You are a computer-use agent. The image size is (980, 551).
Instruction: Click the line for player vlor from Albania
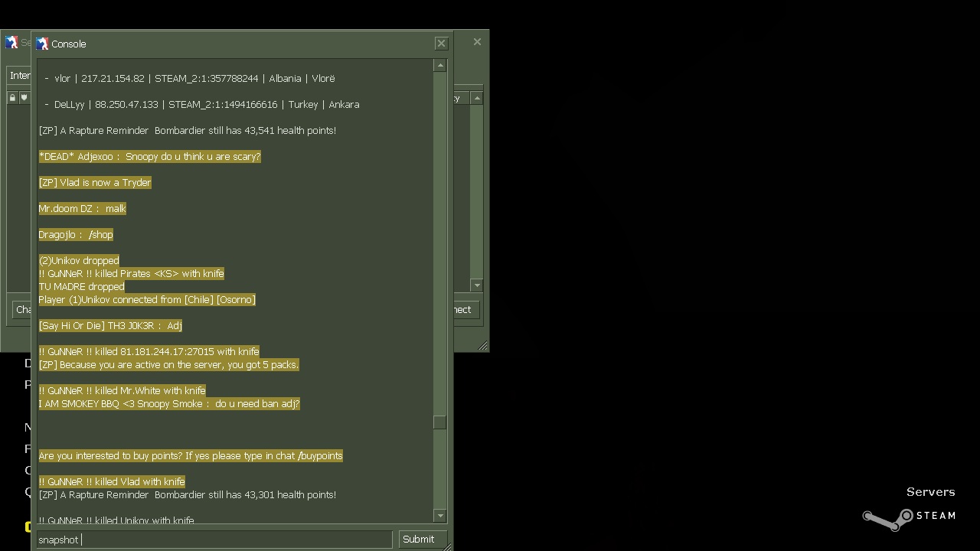[x=189, y=78]
